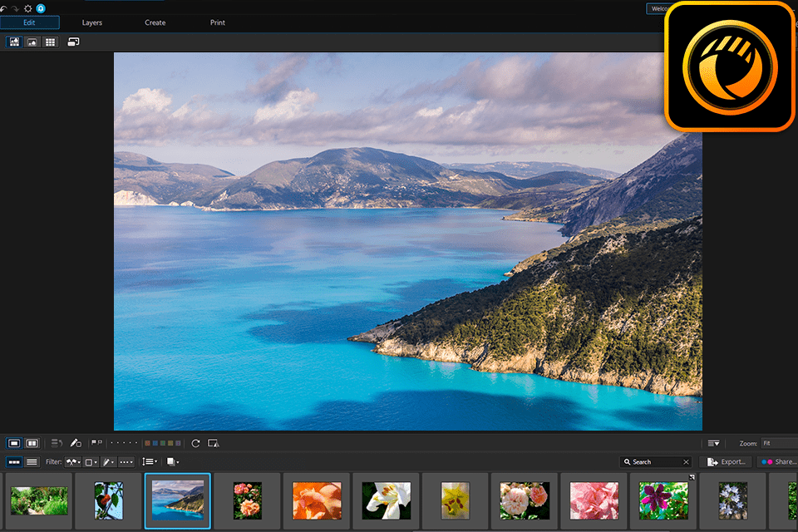
Task: Select the orange flower thumbnail in the filmstrip
Action: pos(317,501)
